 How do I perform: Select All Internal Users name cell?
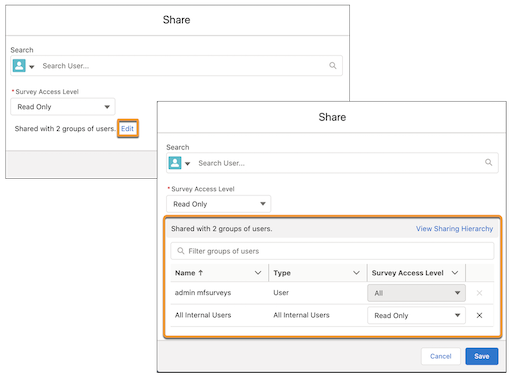coord(203,315)
